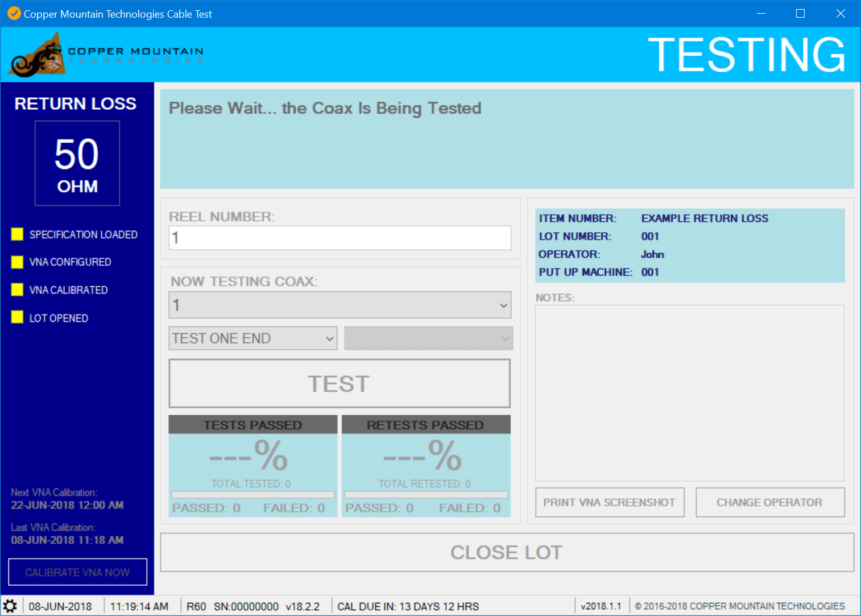Image resolution: width=861 pixels, height=616 pixels.
Task: Click the Put Up Machine value 001
Action: pyautogui.click(x=650, y=272)
